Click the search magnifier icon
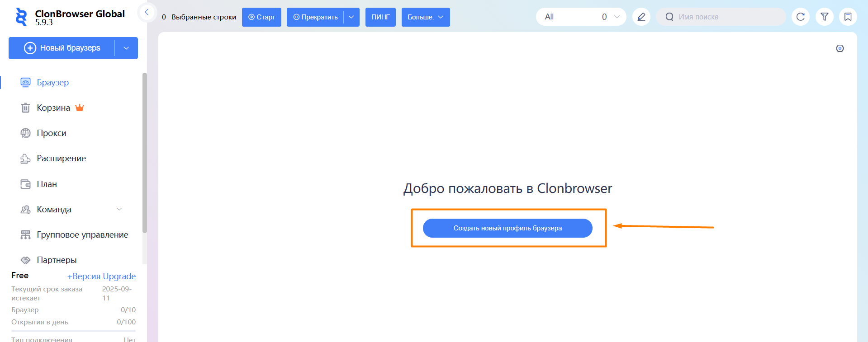 click(x=669, y=17)
